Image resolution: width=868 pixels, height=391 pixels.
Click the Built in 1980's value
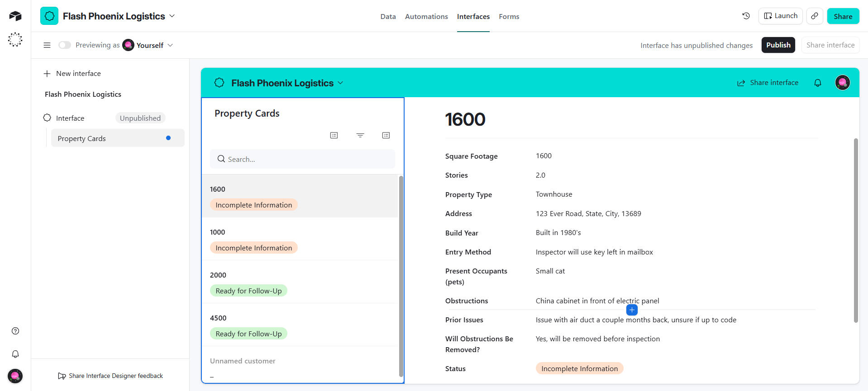pos(558,233)
